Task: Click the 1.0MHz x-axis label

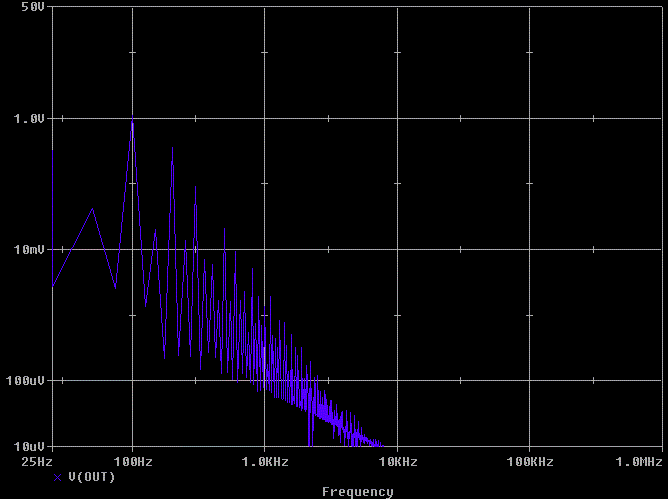Action: tap(639, 462)
